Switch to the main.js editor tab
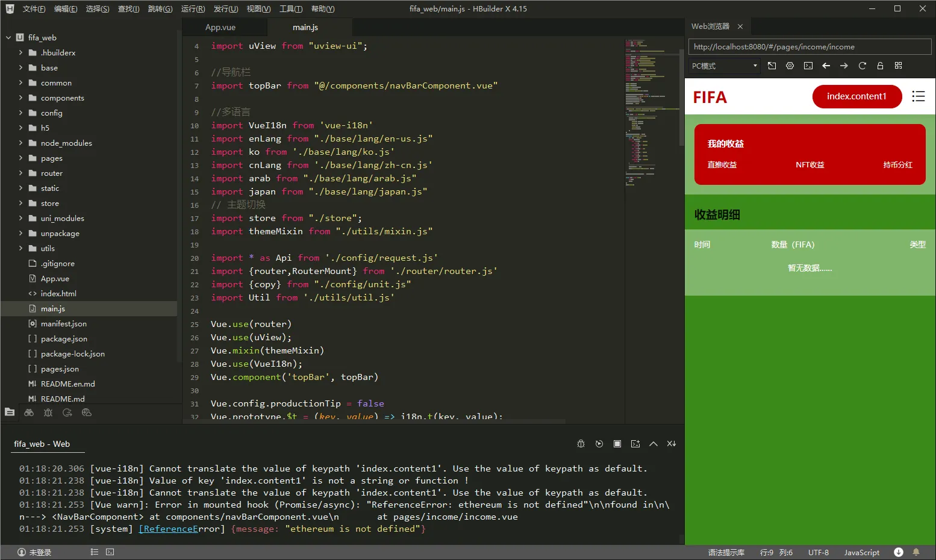936x560 pixels. [x=305, y=27]
